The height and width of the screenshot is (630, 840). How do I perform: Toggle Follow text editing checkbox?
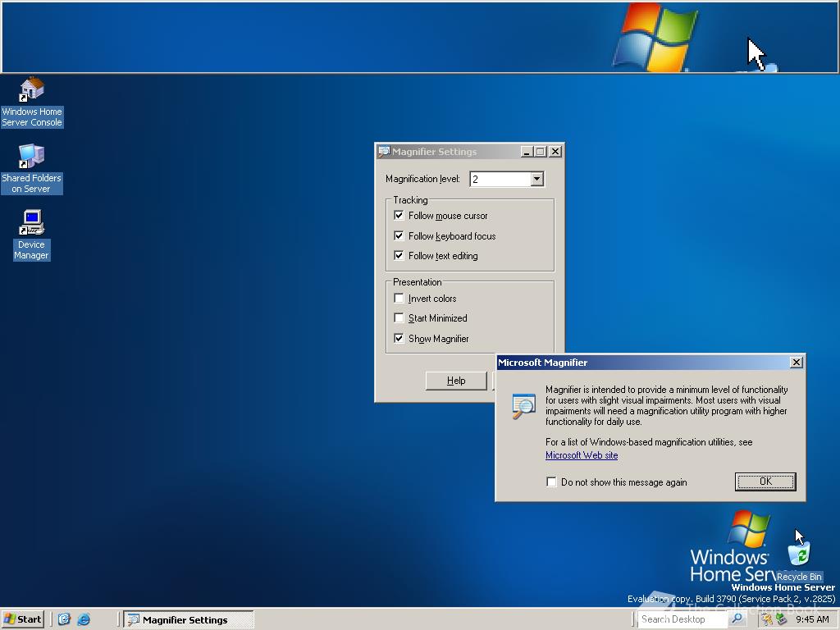click(x=399, y=256)
